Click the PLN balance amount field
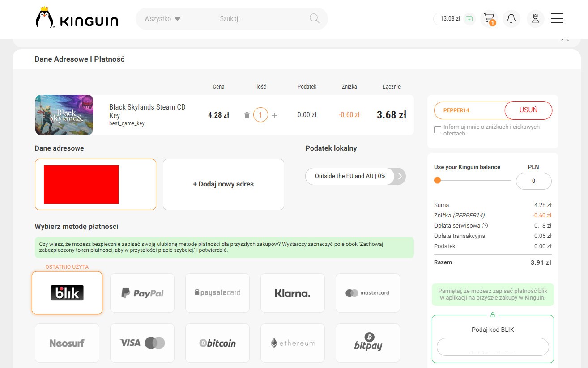The height and width of the screenshot is (368, 588). (533, 181)
